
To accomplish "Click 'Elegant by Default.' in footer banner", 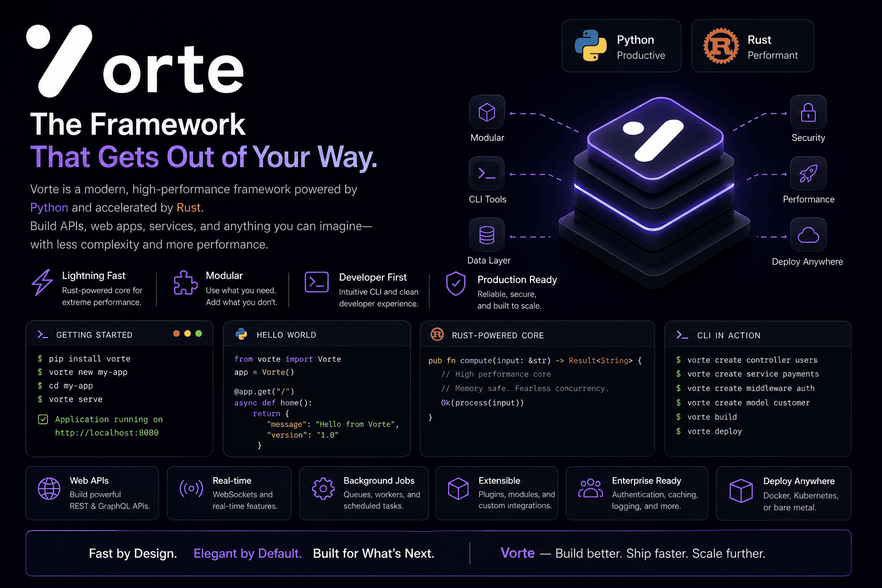I will (x=247, y=554).
